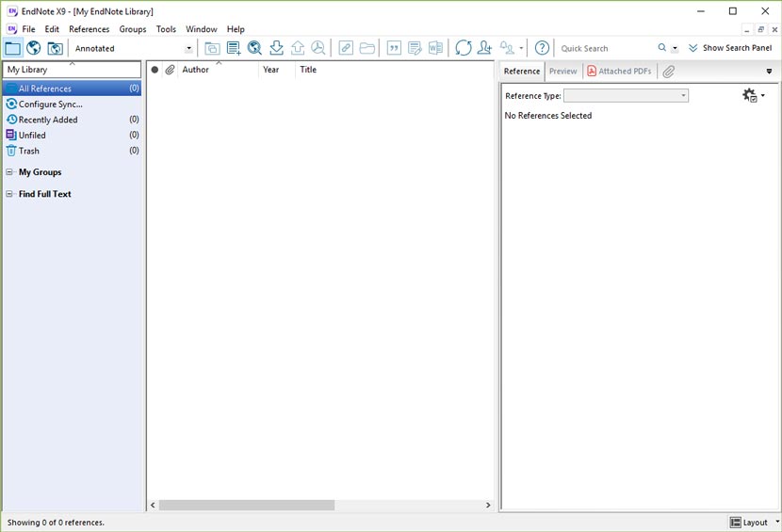Click Activity Feed people icon

tap(507, 48)
